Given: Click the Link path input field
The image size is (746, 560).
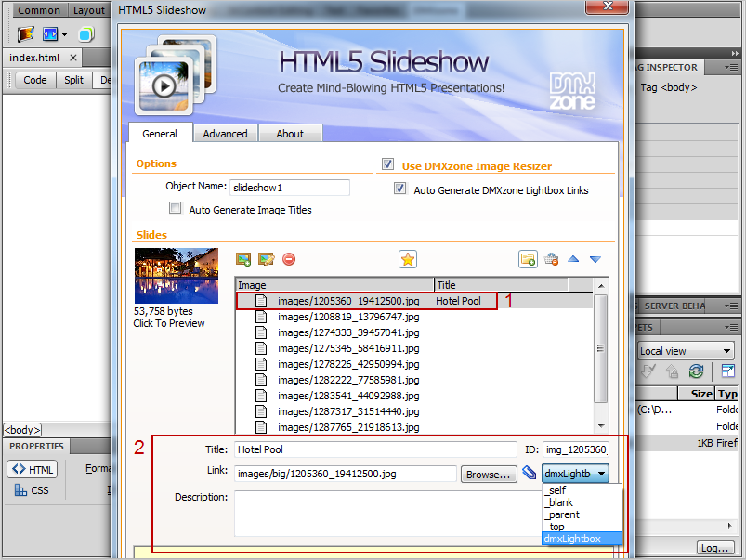Looking at the screenshot, I should click(x=345, y=474).
